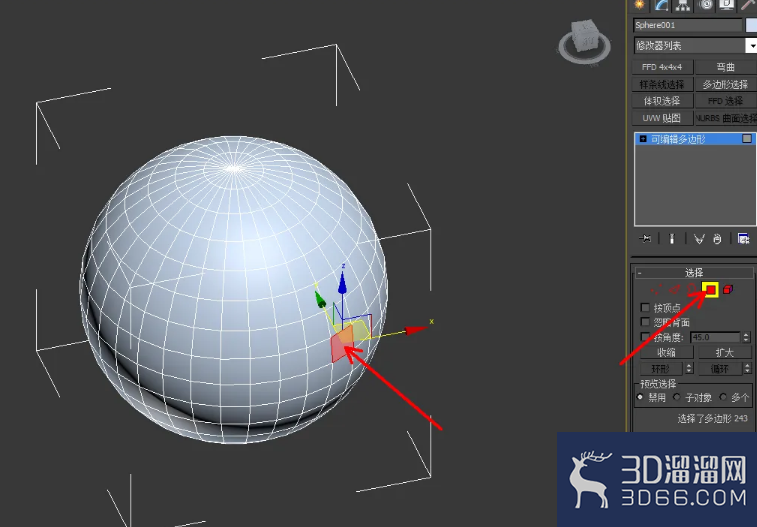Screen dimensions: 757x527
Task: Enable the 按顶点 checkbox
Action: click(645, 307)
